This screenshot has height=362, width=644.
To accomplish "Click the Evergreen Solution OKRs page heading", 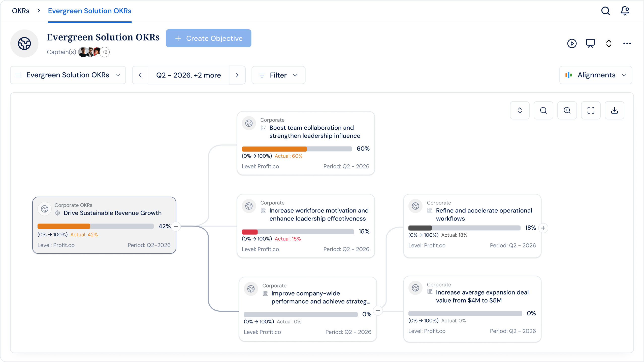I will pyautogui.click(x=103, y=37).
